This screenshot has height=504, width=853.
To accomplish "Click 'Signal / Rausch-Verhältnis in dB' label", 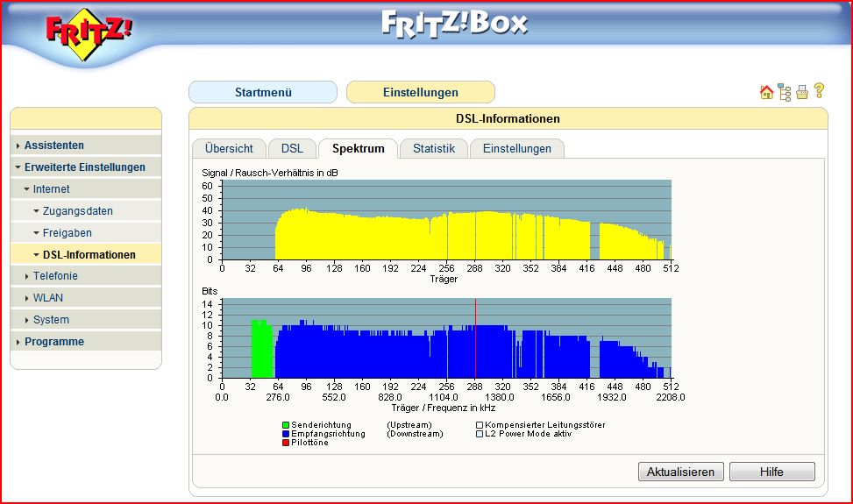I will pos(270,173).
